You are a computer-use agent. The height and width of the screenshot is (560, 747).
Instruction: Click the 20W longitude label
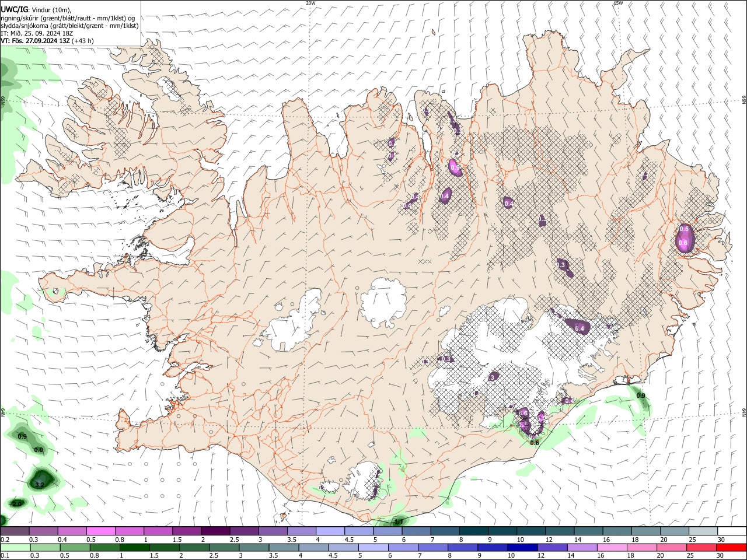tap(311, 3)
